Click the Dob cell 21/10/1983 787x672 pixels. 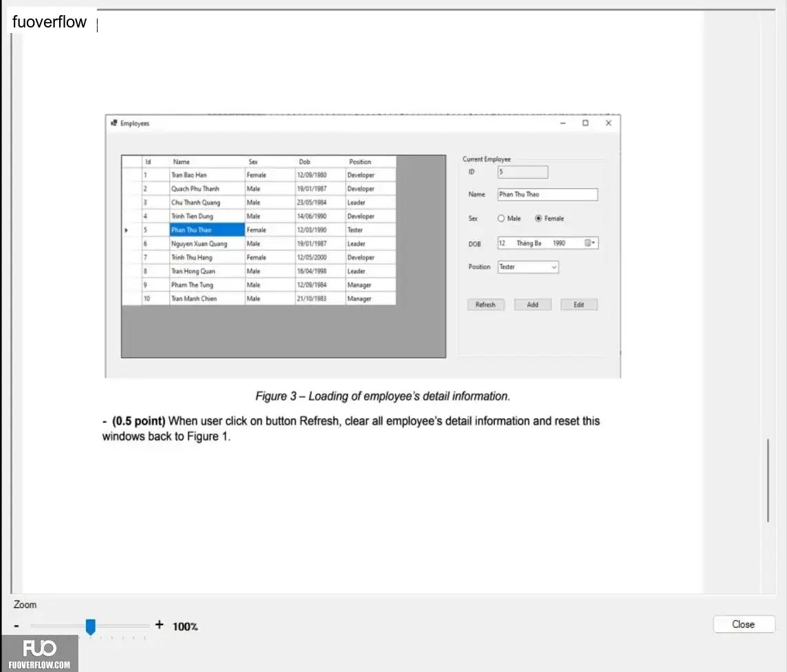320,299
